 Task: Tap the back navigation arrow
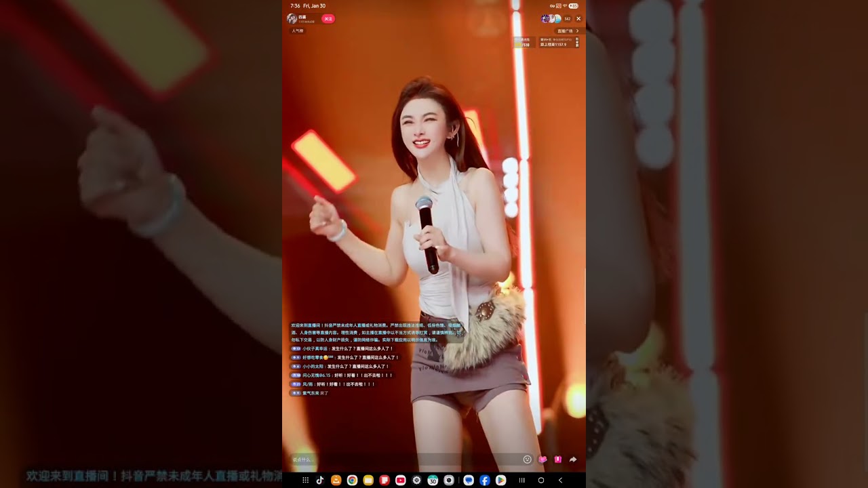560,480
